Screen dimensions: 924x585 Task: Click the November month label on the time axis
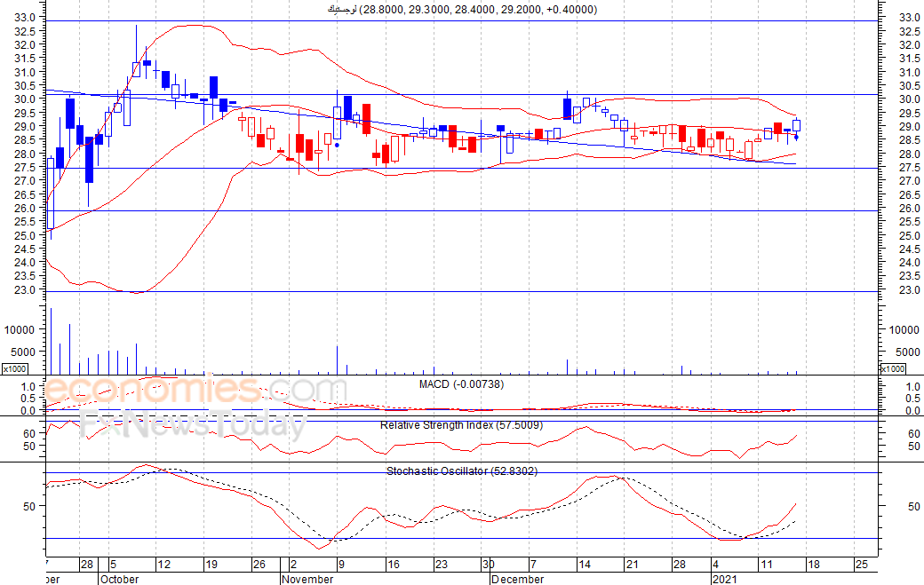(307, 579)
